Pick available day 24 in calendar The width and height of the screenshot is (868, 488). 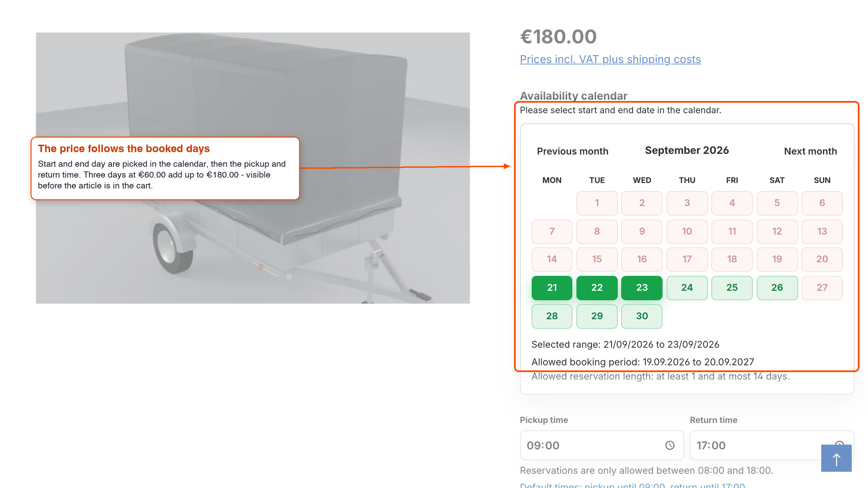(687, 288)
